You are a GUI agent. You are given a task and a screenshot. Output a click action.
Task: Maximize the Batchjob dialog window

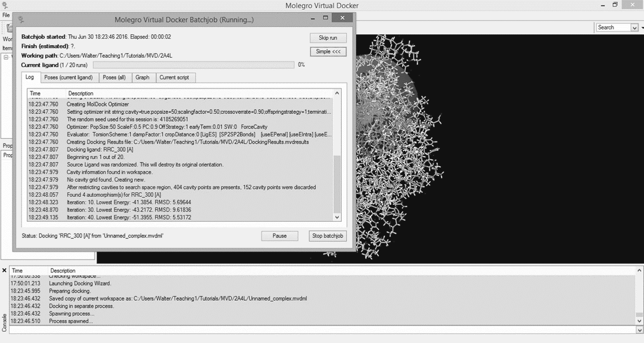point(325,18)
